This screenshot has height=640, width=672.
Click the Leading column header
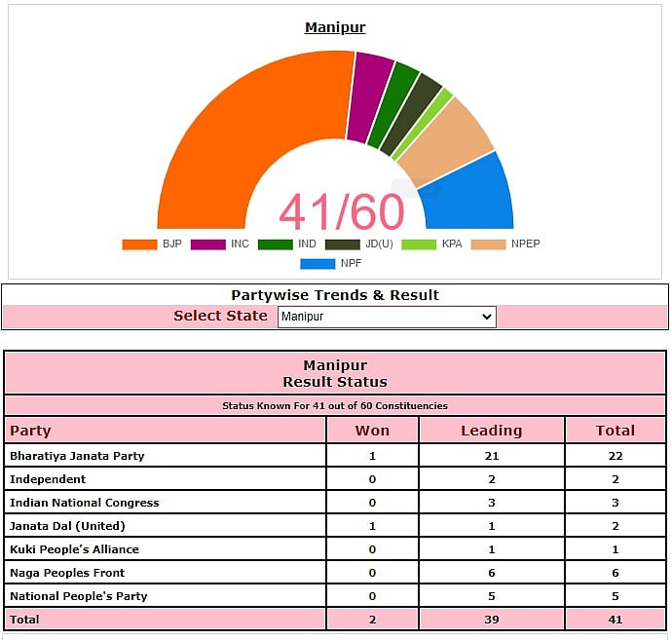(x=491, y=431)
